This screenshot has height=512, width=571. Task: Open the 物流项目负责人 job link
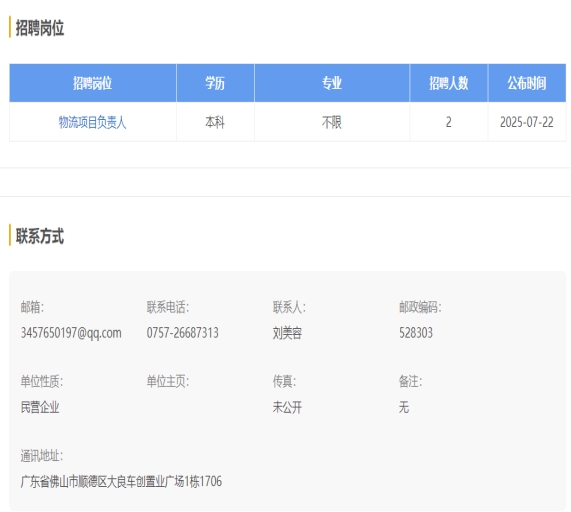click(92, 122)
